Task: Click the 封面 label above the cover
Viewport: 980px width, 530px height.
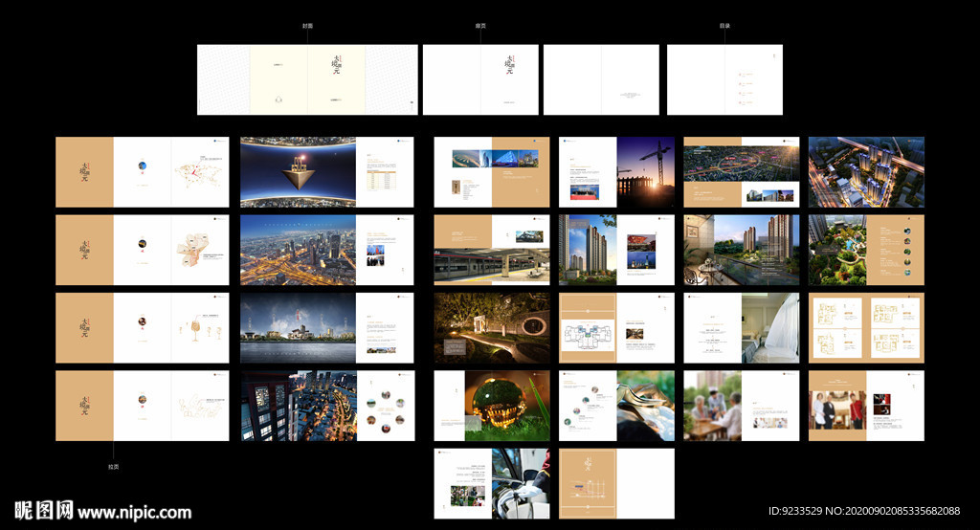Action: click(x=307, y=26)
